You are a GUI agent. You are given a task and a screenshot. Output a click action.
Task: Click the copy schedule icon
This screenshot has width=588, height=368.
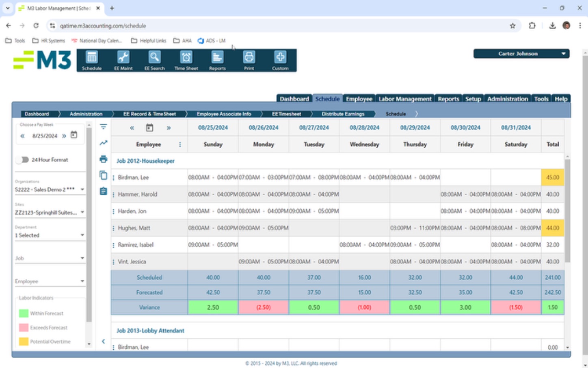tap(104, 175)
